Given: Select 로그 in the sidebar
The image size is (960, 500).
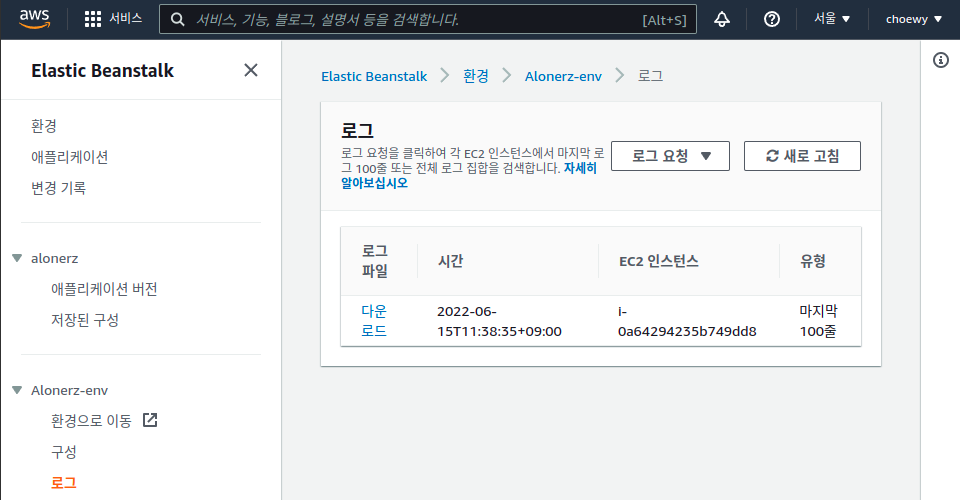Looking at the screenshot, I should coord(64,483).
